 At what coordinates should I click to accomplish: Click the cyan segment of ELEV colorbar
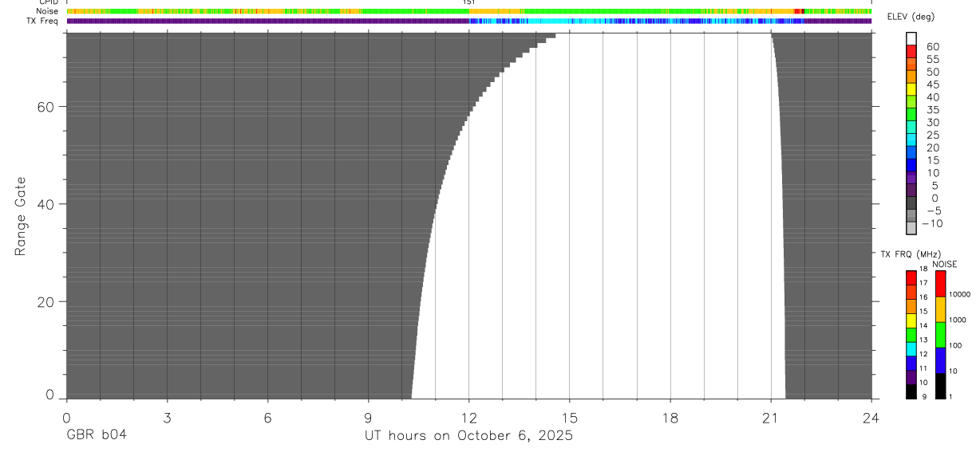[911, 140]
